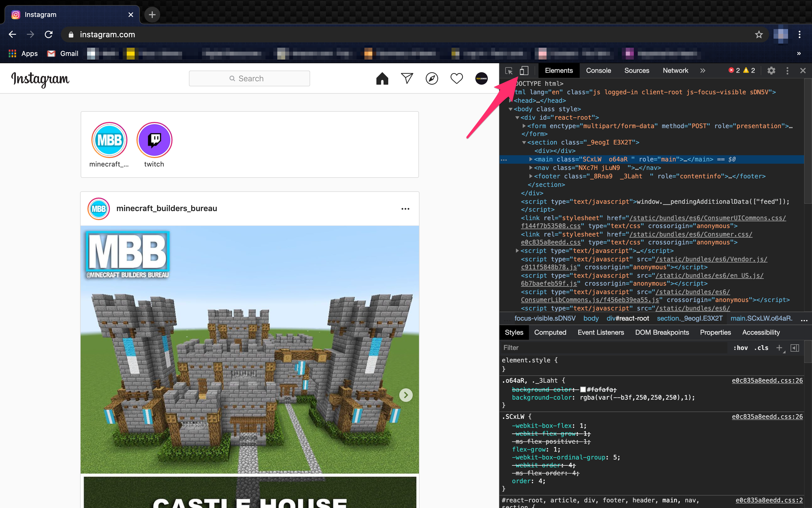The height and width of the screenshot is (508, 812).
Task: Click the Instagram wordmark logo
Action: click(x=40, y=79)
